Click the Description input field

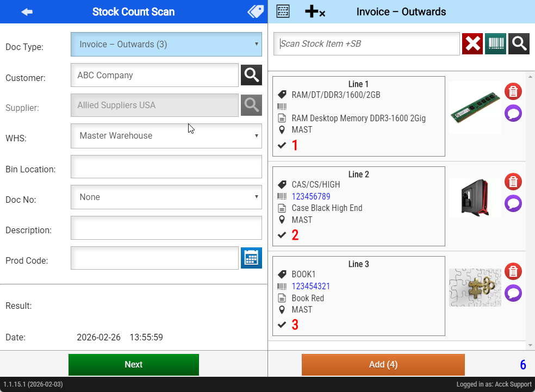tap(166, 228)
